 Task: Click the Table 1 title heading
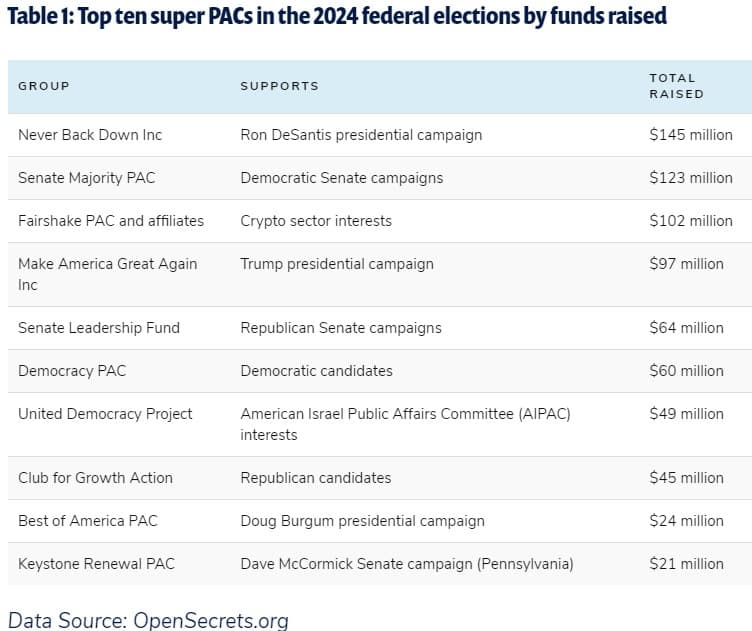[337, 16]
